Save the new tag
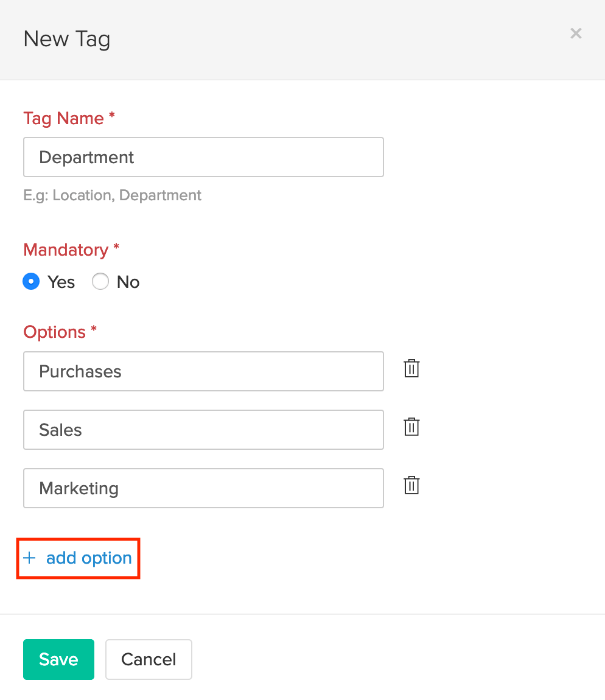Image resolution: width=605 pixels, height=700 pixels. pyautogui.click(x=58, y=659)
